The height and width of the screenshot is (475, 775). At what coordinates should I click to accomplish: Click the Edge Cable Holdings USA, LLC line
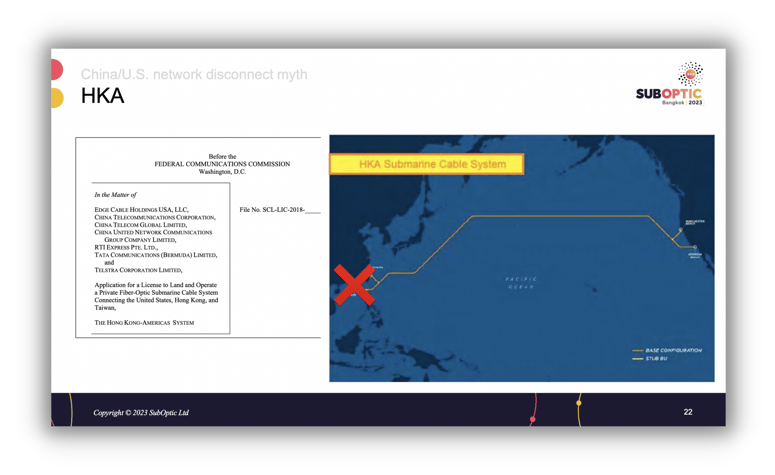[141, 210]
